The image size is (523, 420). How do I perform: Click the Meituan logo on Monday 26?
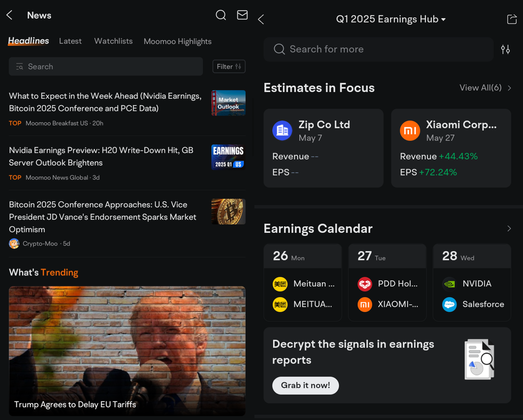280,284
